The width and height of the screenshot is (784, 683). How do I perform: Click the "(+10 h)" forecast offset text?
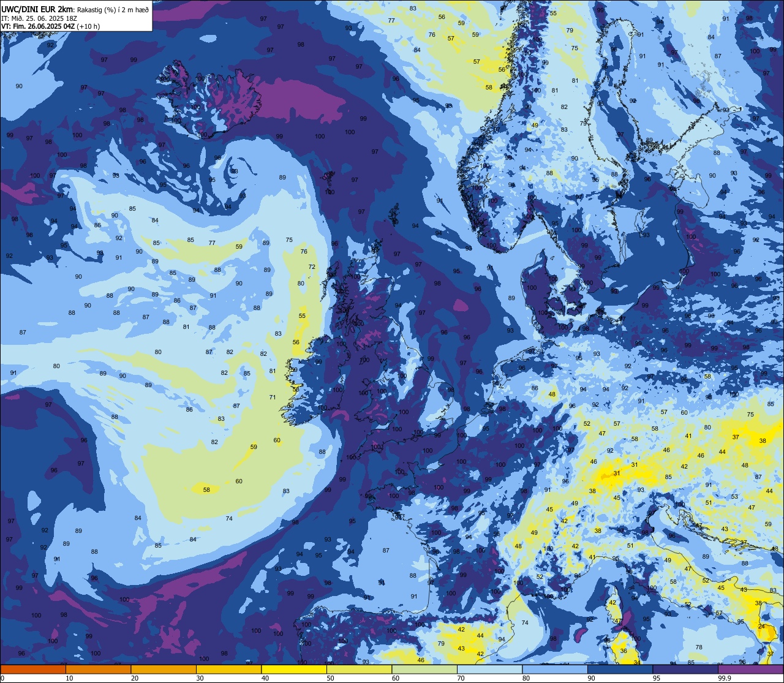(88, 26)
